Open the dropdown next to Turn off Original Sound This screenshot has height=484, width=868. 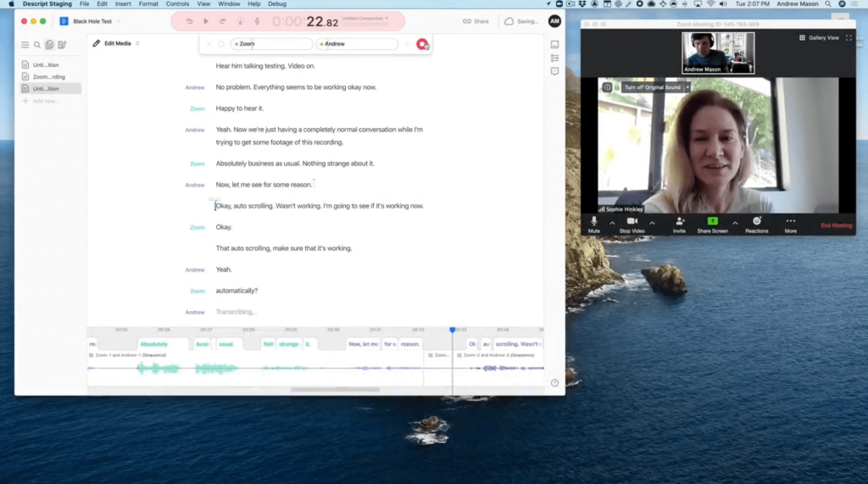(x=687, y=87)
